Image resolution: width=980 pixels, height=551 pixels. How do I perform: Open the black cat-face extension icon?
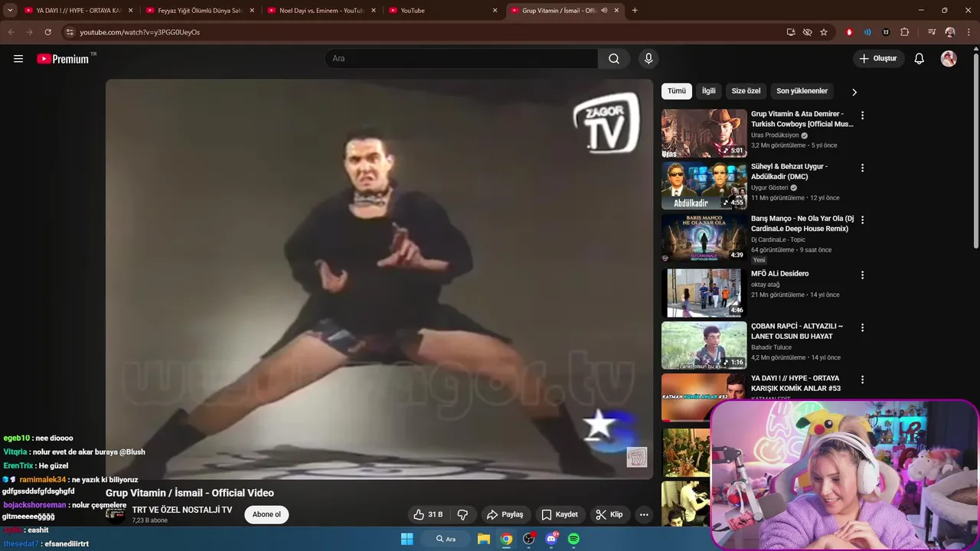click(x=886, y=32)
